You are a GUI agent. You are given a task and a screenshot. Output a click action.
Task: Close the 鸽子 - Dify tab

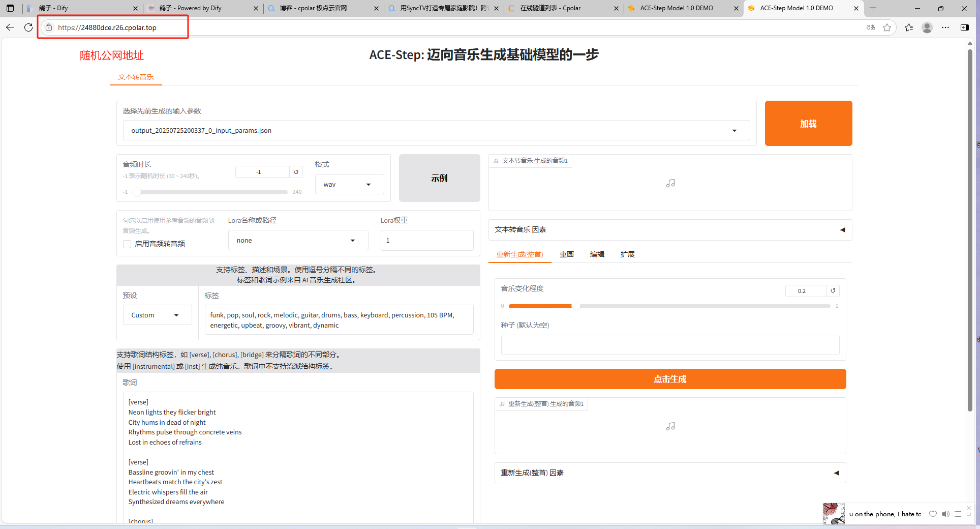coord(135,8)
